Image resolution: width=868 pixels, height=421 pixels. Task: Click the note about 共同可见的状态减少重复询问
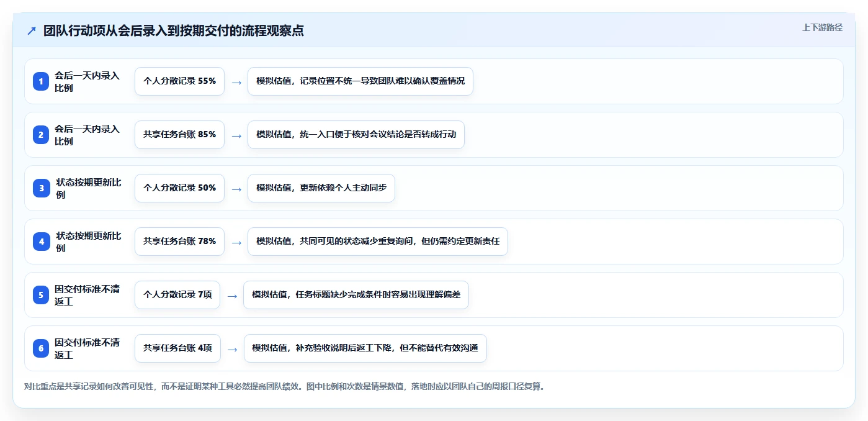(378, 242)
